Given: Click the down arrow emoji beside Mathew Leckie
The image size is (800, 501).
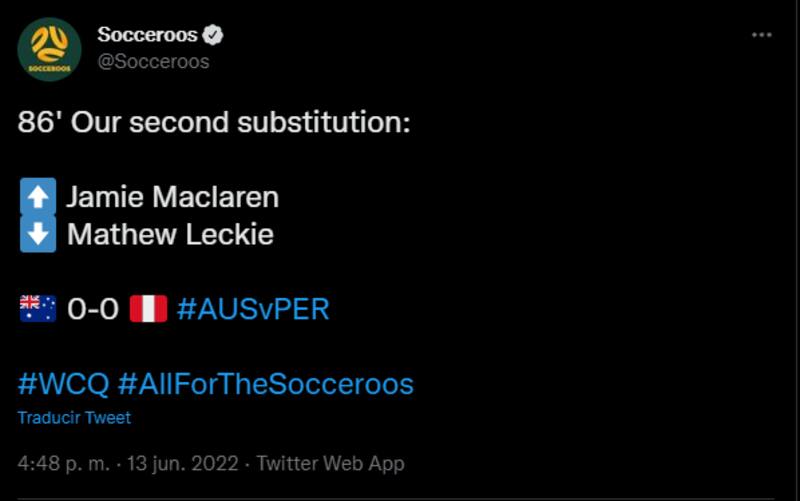Looking at the screenshot, I should pyautogui.click(x=38, y=235).
